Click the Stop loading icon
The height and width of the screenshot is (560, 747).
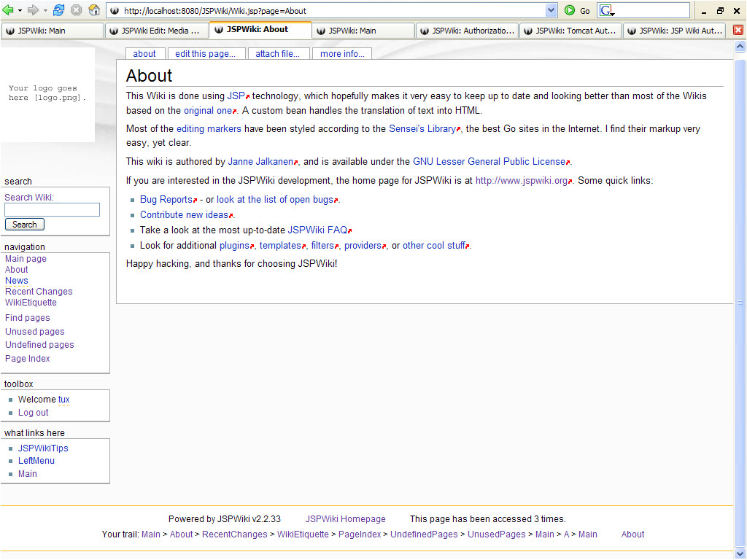[x=76, y=10]
